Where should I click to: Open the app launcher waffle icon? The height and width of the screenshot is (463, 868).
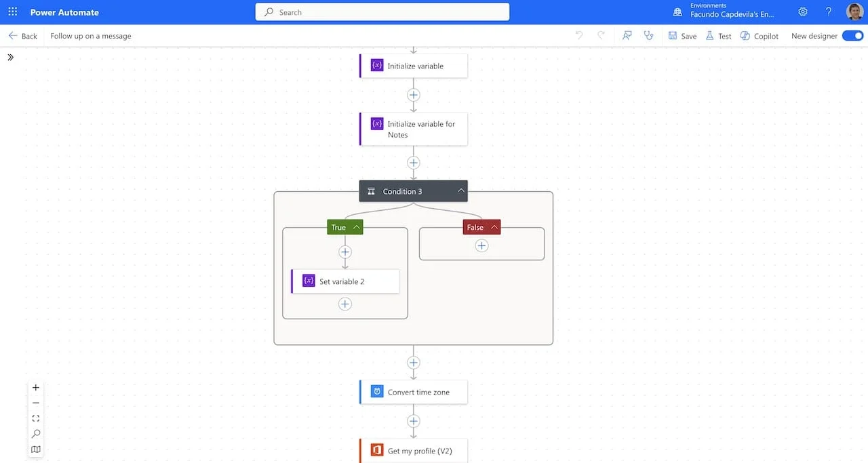[12, 12]
